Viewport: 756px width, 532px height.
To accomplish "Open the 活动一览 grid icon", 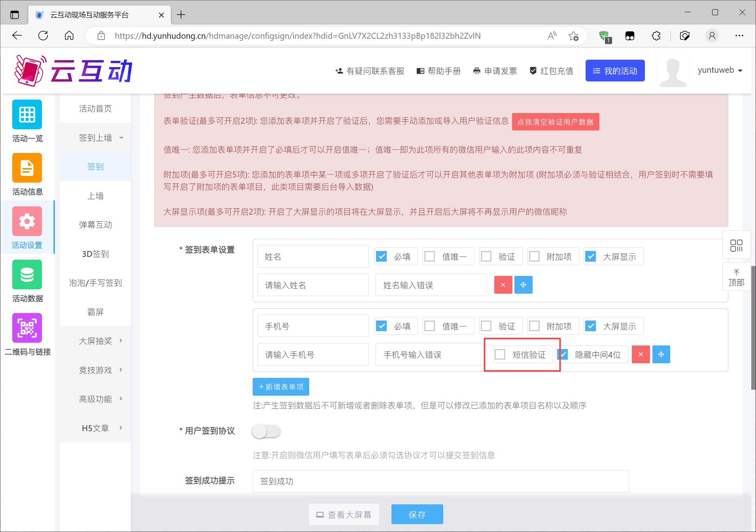I will pos(27,115).
